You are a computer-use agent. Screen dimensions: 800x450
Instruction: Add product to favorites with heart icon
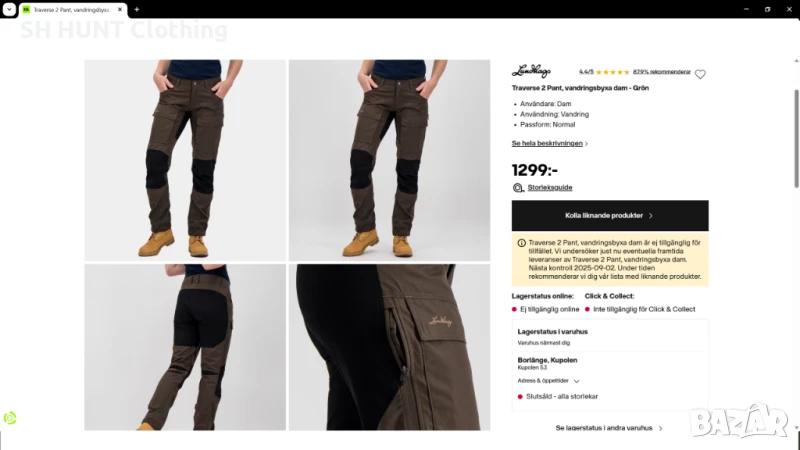(x=700, y=74)
